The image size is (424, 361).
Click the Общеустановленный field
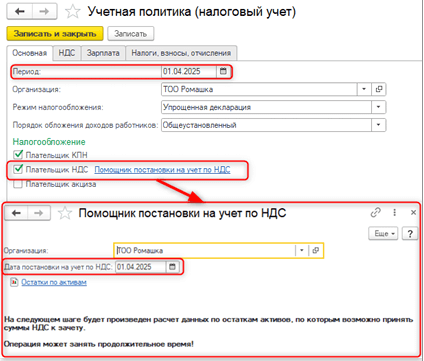click(x=266, y=125)
